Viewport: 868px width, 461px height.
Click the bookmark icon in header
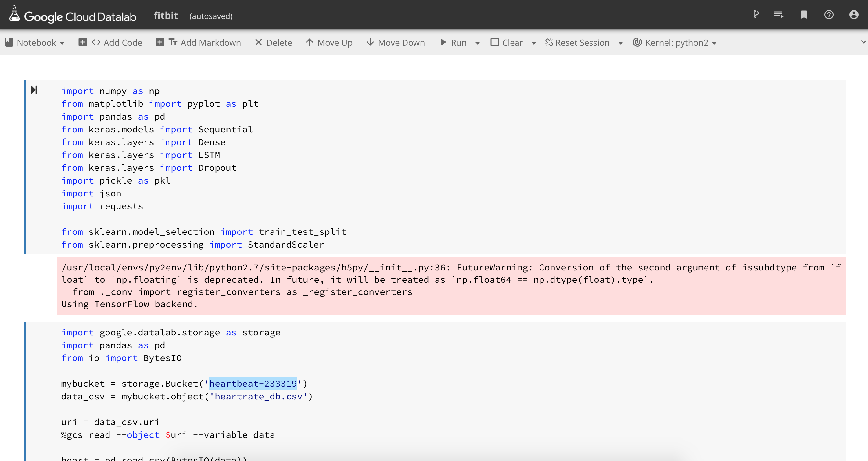click(x=804, y=14)
